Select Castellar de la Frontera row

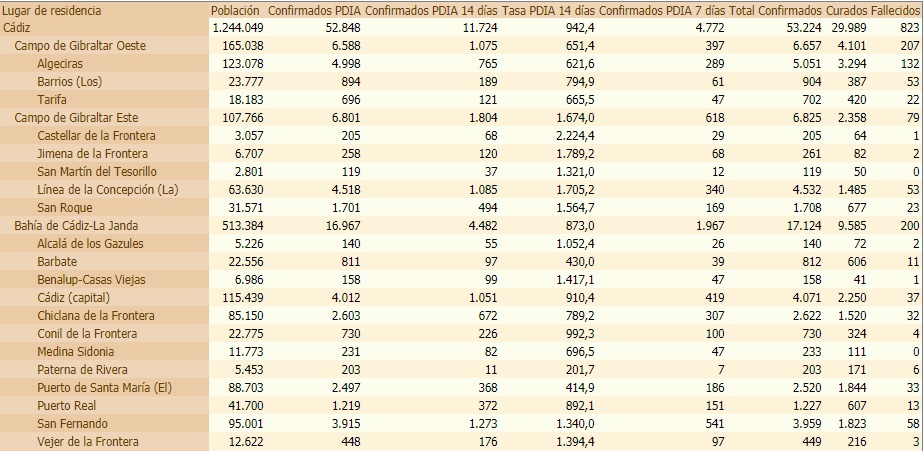[96, 135]
